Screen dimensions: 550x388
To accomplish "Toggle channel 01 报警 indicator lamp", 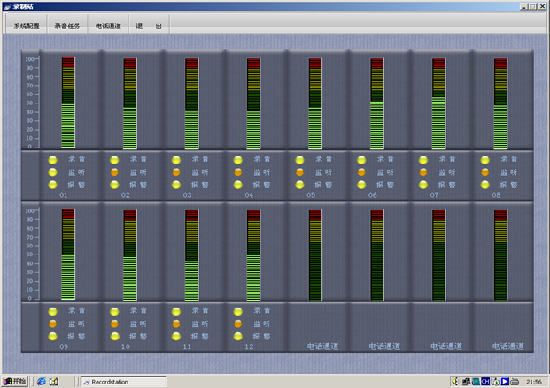I will point(53,185).
